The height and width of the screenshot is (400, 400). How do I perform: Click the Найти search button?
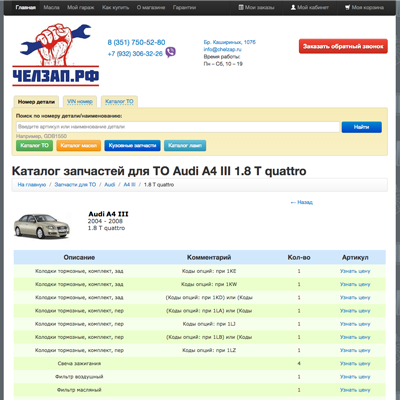pyautogui.click(x=361, y=127)
